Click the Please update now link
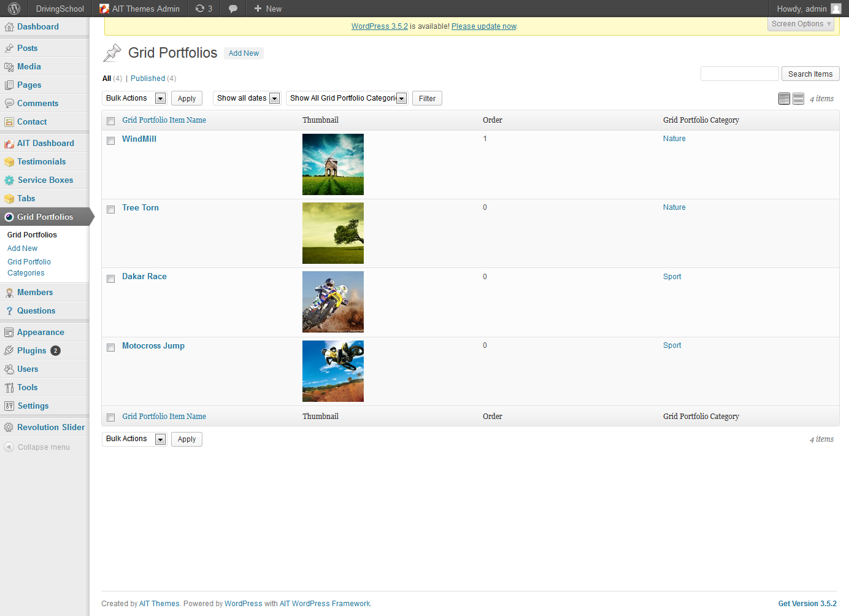This screenshot has height=616, width=849. coord(484,26)
